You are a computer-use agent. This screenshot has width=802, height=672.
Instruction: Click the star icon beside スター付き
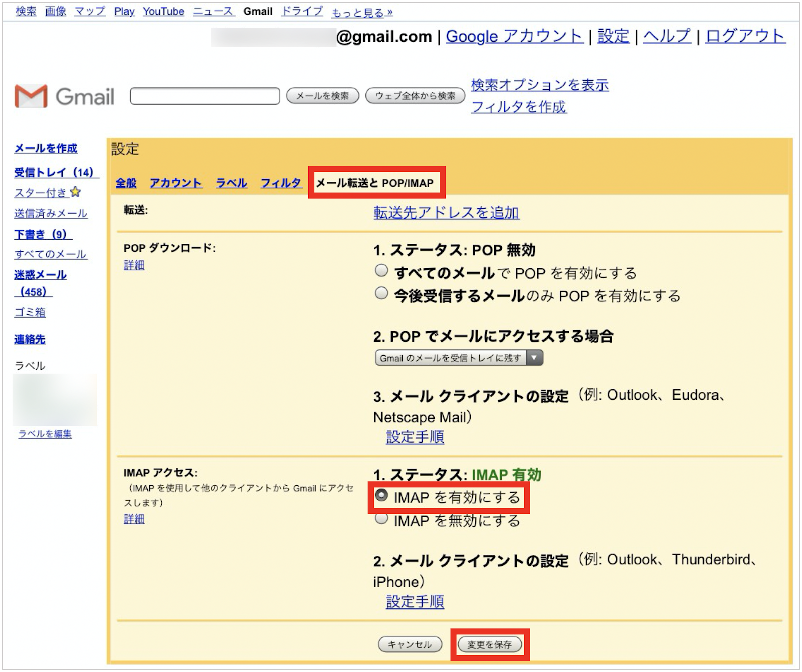[x=75, y=192]
